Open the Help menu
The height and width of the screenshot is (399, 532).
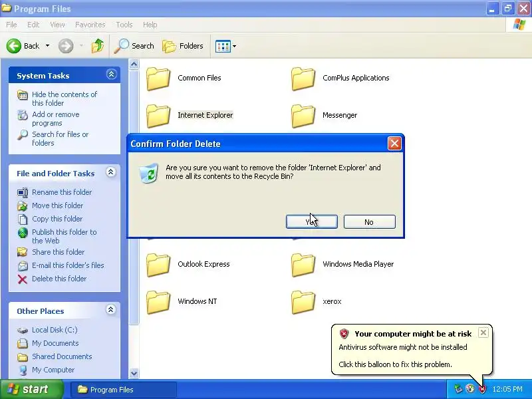150,25
